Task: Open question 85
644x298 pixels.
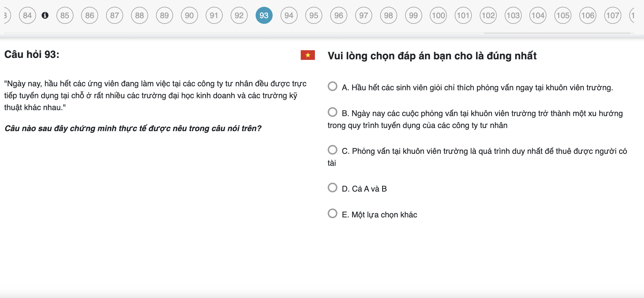Action: (x=65, y=15)
